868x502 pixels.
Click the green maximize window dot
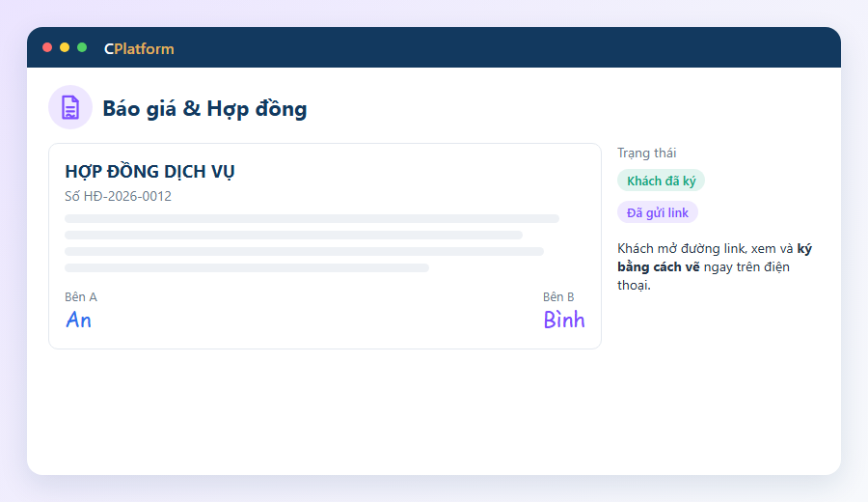[x=82, y=47]
